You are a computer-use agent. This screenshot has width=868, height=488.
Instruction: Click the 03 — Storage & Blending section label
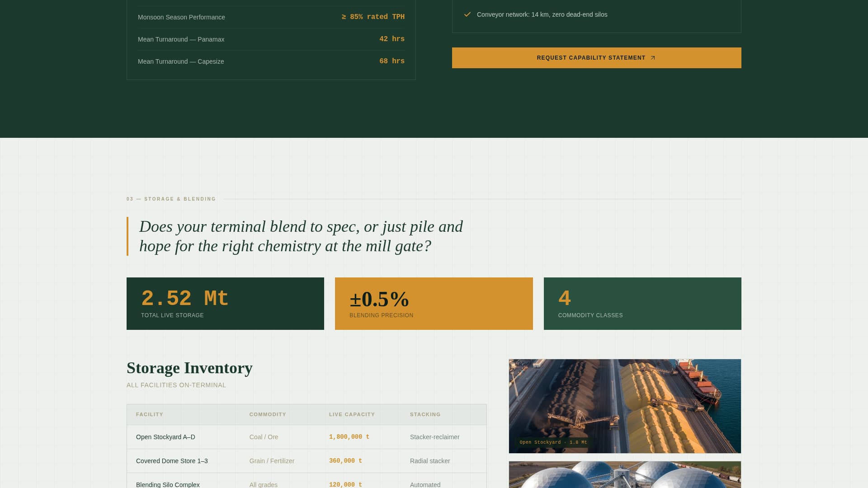pyautogui.click(x=171, y=199)
